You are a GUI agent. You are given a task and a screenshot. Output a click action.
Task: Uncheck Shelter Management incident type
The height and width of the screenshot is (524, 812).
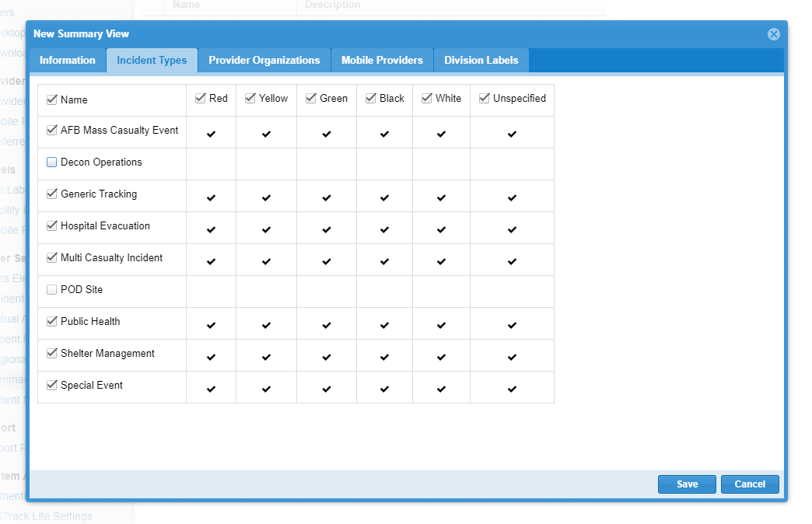click(x=52, y=353)
